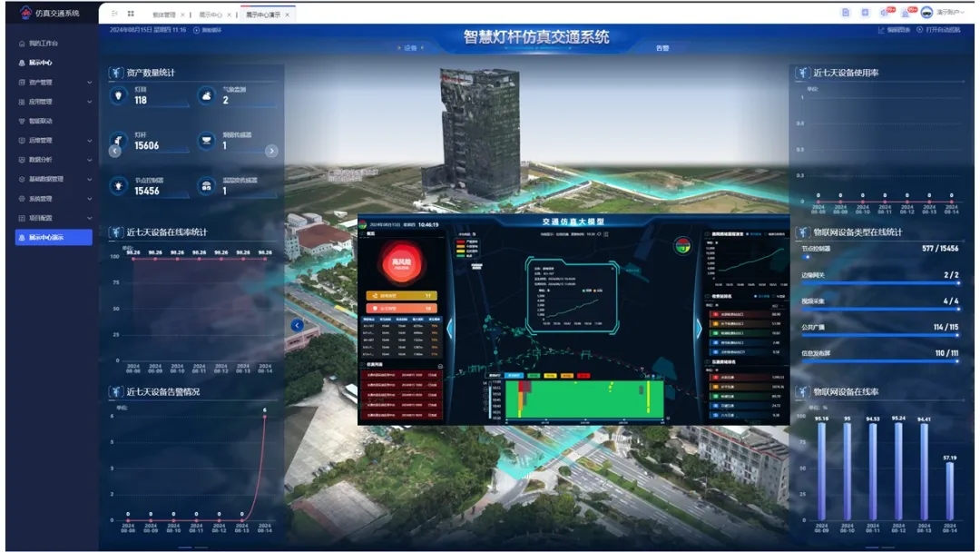The image size is (980, 552).
Task: Open the account dropdown next to avatar
Action: click(950, 13)
